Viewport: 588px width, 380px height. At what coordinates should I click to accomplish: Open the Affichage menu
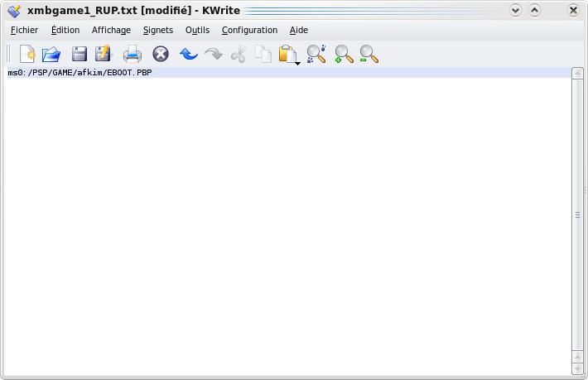111,30
